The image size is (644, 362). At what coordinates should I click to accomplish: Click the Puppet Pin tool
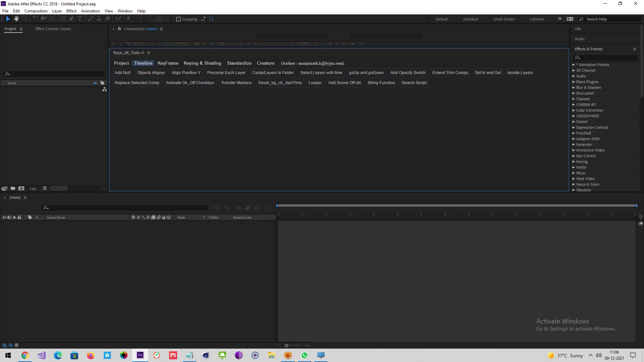(x=128, y=19)
